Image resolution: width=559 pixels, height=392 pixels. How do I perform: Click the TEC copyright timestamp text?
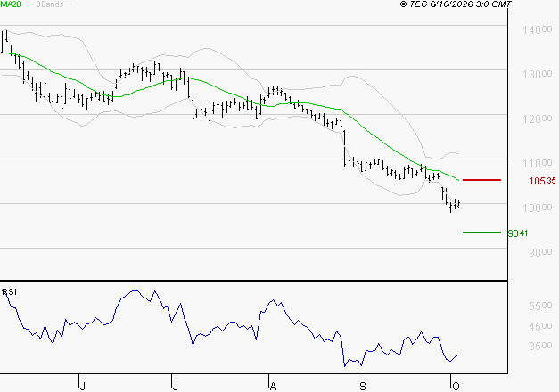(456, 4)
